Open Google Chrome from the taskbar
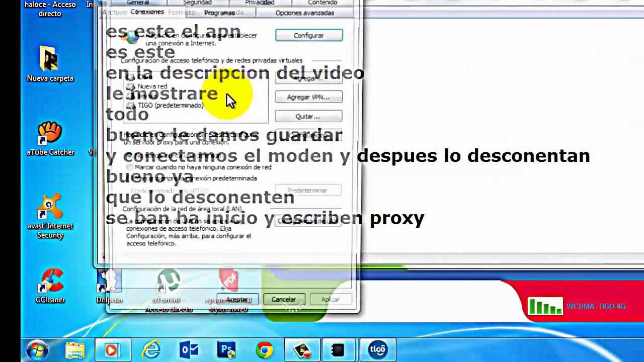 click(264, 350)
